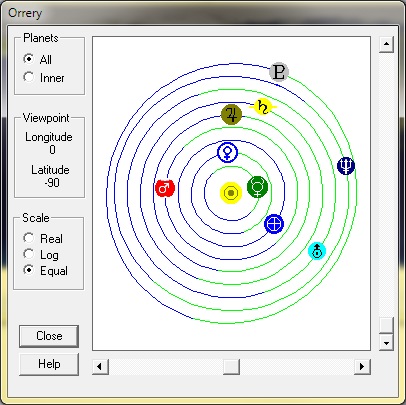Click the yellow Saturn ringed icon

(263, 107)
